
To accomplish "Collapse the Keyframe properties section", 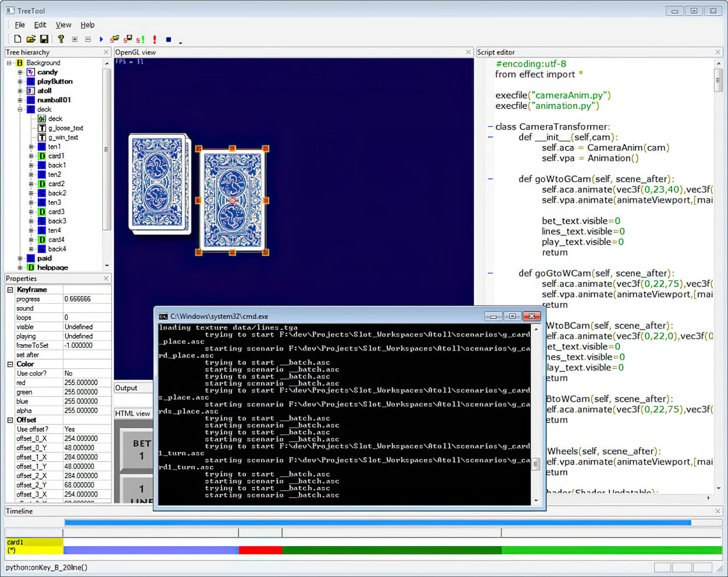I will [x=10, y=290].
